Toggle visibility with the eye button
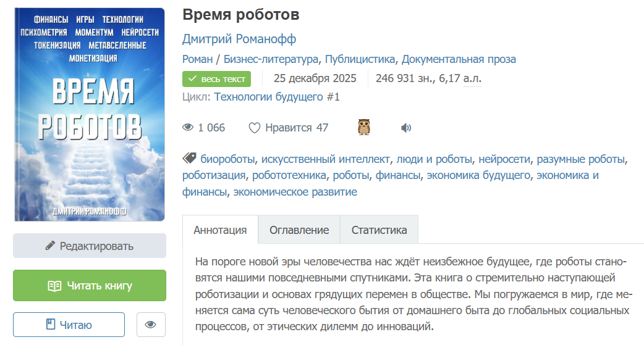The height and width of the screenshot is (345, 644). (151, 325)
